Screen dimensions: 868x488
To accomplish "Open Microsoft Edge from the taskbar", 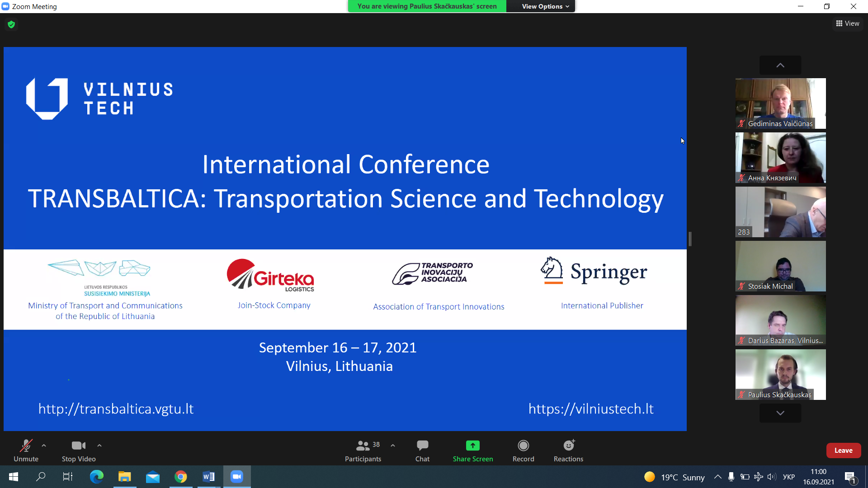I will [96, 477].
